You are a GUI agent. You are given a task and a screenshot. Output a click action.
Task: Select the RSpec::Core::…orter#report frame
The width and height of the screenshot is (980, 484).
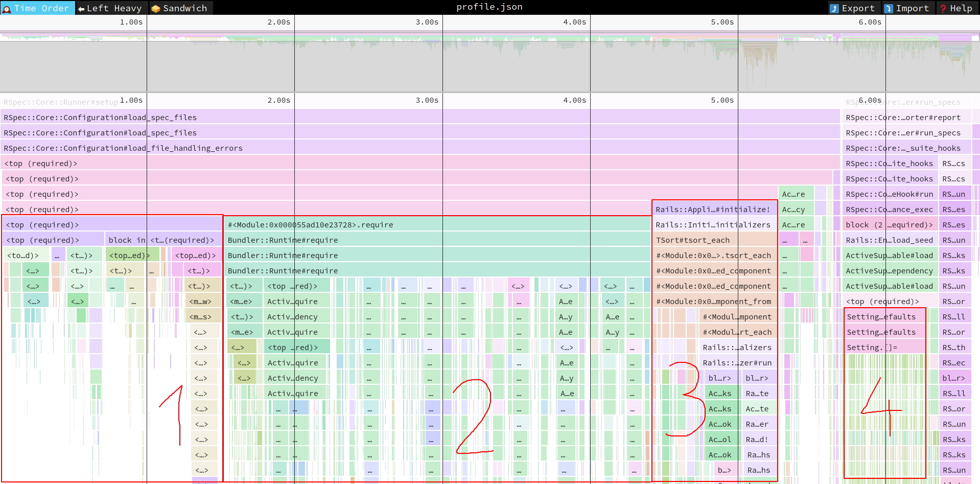(903, 118)
